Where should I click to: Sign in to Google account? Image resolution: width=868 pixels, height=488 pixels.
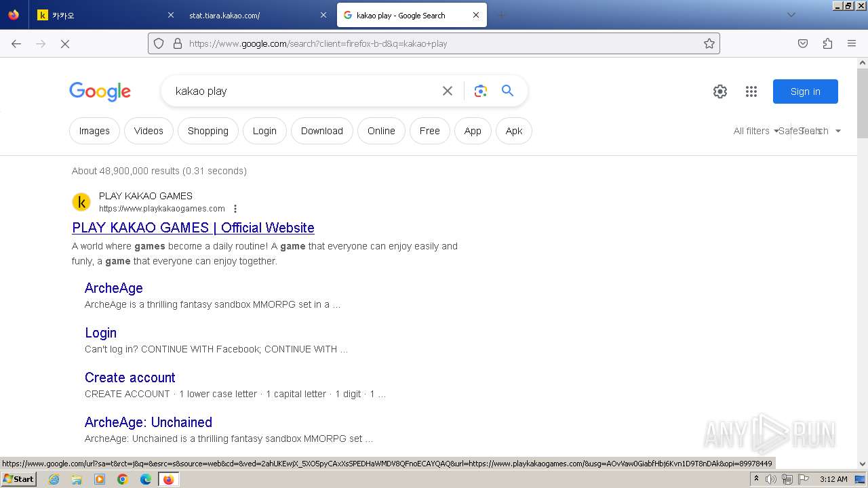pos(805,91)
